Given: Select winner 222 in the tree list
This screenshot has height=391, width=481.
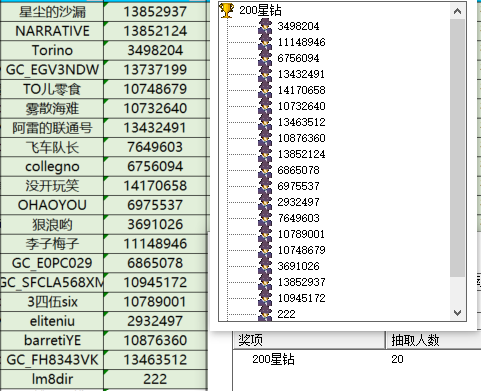Looking at the screenshot, I should (286, 314).
